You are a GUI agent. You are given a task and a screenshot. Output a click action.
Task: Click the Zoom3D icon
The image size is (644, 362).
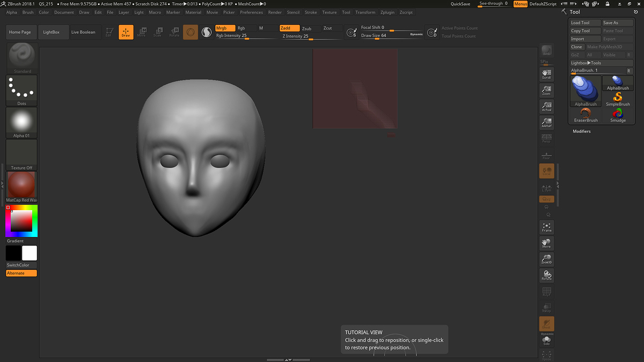coord(546,260)
